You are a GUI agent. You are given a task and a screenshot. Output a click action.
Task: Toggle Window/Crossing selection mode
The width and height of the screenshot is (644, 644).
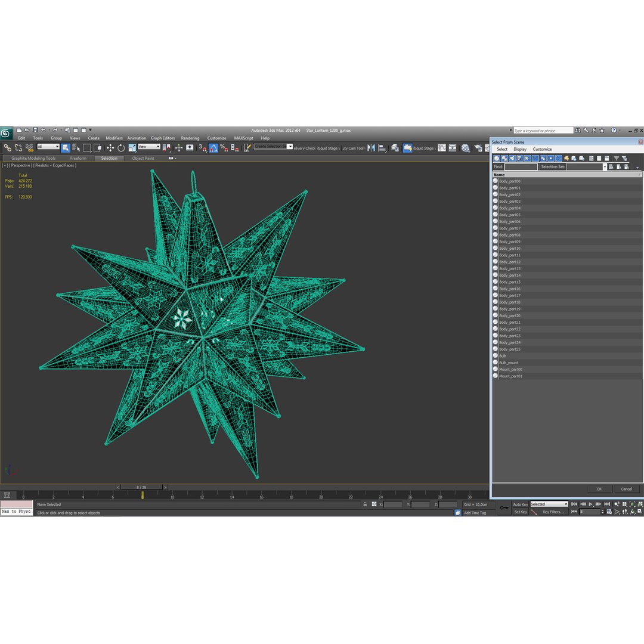tap(98, 147)
